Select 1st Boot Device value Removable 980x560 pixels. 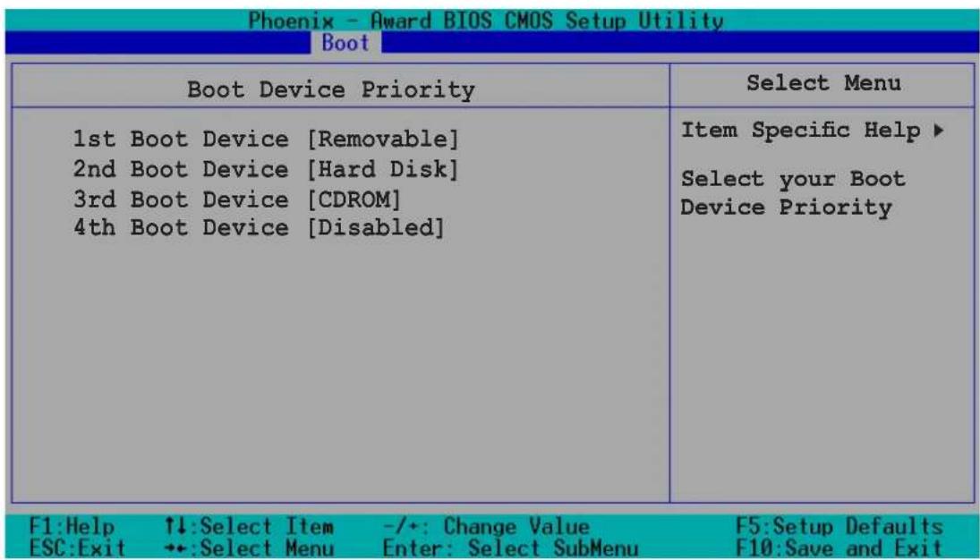[382, 139]
